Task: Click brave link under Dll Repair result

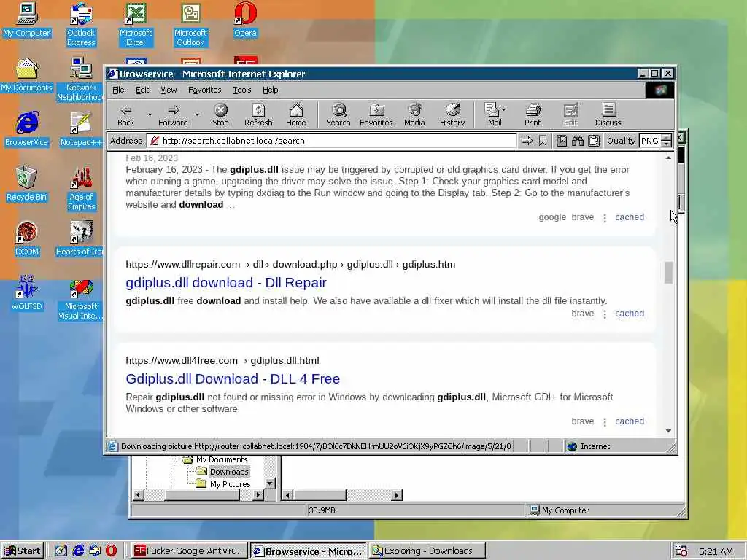Action: click(x=583, y=314)
